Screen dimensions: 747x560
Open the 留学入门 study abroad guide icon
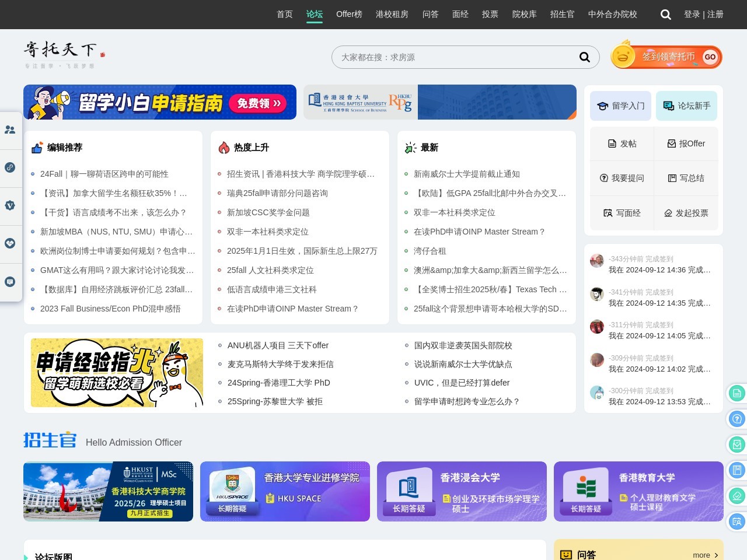tap(620, 106)
